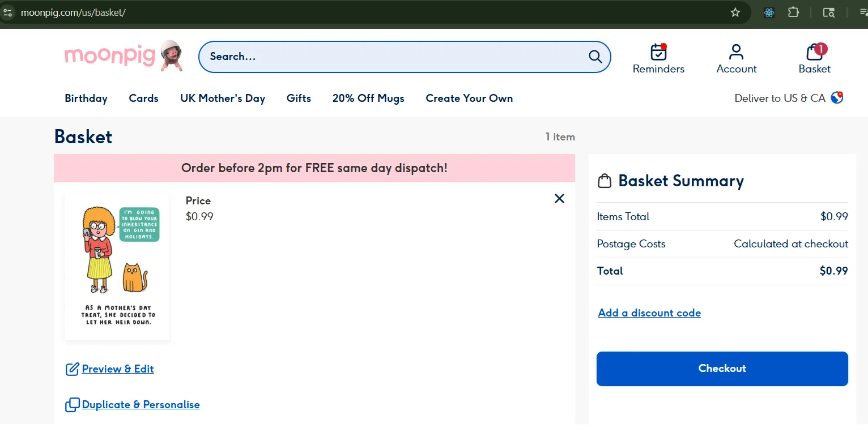Click the FREE same day dispatch banner
868x445 pixels.
pyautogui.click(x=314, y=168)
